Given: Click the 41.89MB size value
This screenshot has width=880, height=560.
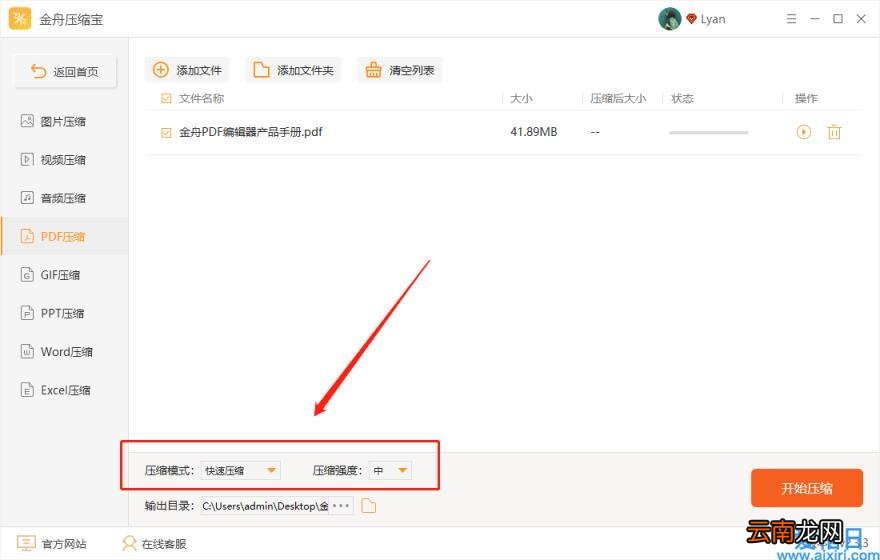Looking at the screenshot, I should (x=534, y=132).
